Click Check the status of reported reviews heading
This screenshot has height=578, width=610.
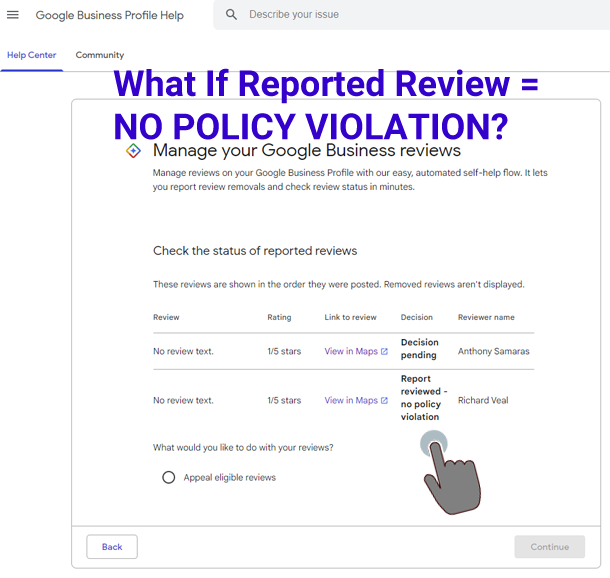click(x=255, y=251)
